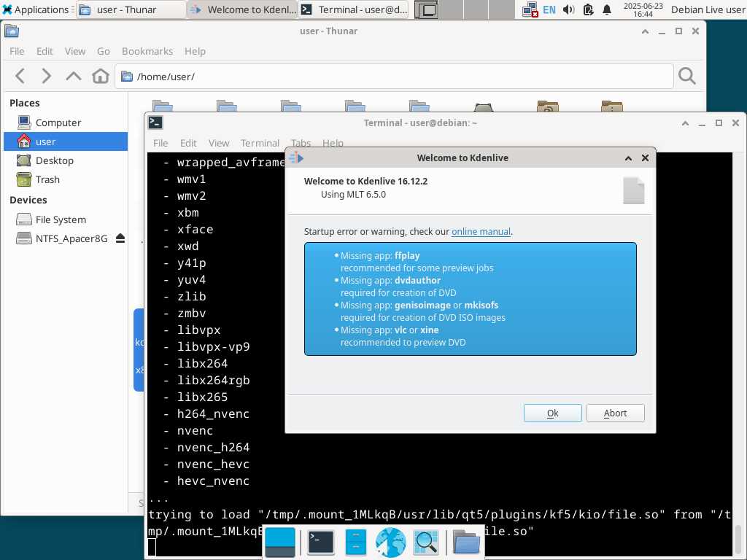Screen dimensions: 747x560
Task: Click the /home/user/ location bar in Thunar
Action: (394, 76)
